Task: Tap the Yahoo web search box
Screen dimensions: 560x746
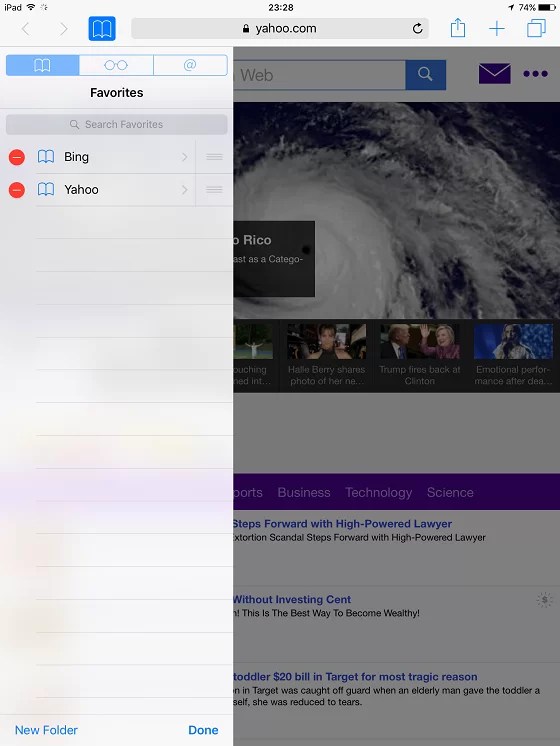Action: pyautogui.click(x=319, y=75)
